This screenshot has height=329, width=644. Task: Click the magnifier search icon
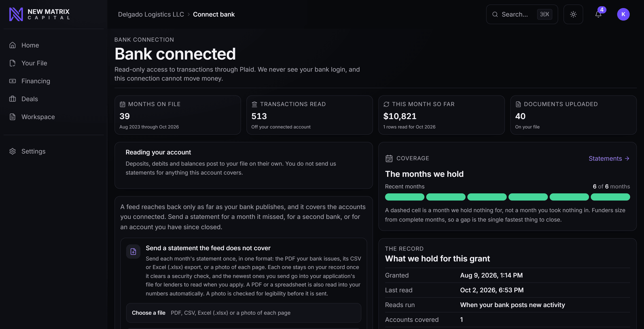(x=495, y=14)
